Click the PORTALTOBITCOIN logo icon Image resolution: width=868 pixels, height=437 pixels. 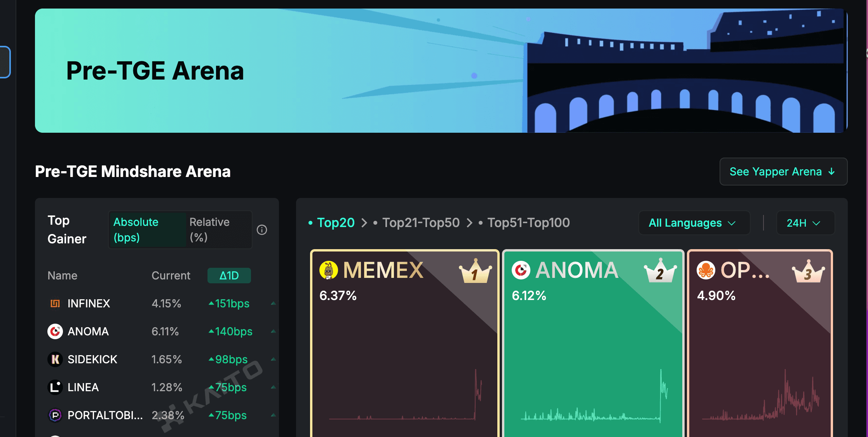[55, 415]
